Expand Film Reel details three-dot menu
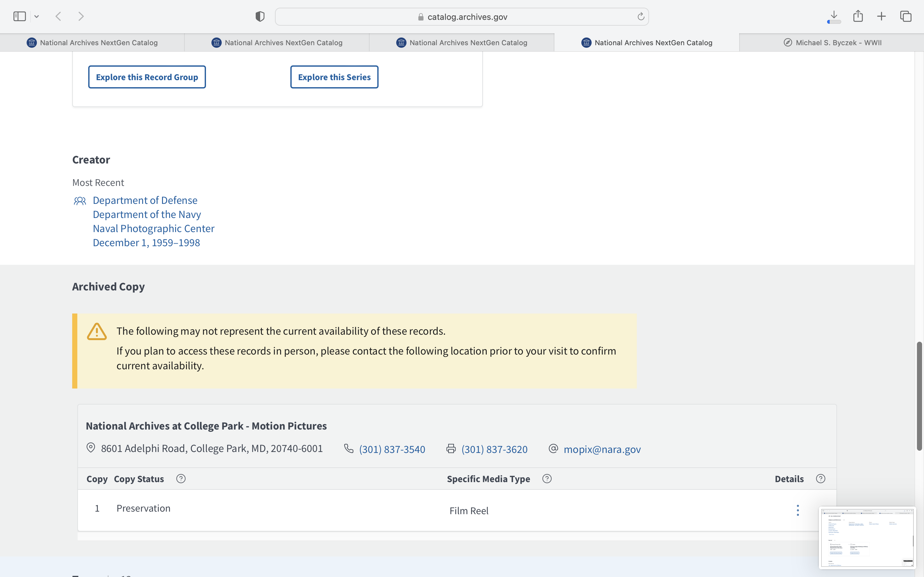The height and width of the screenshot is (577, 924). point(798,510)
